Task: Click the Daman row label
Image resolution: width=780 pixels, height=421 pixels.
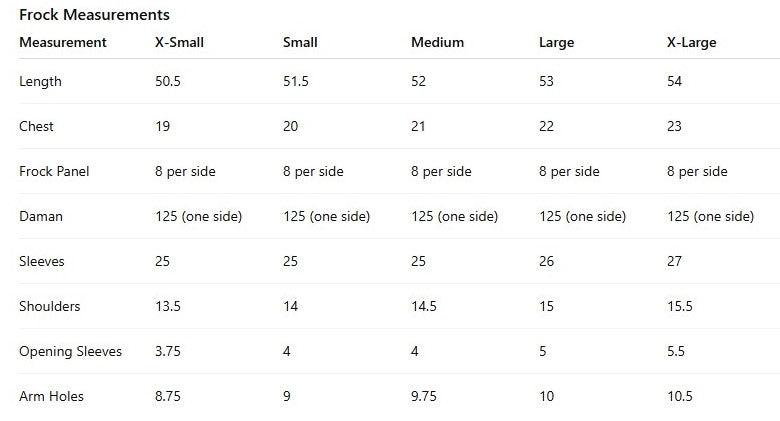Action: tap(39, 217)
